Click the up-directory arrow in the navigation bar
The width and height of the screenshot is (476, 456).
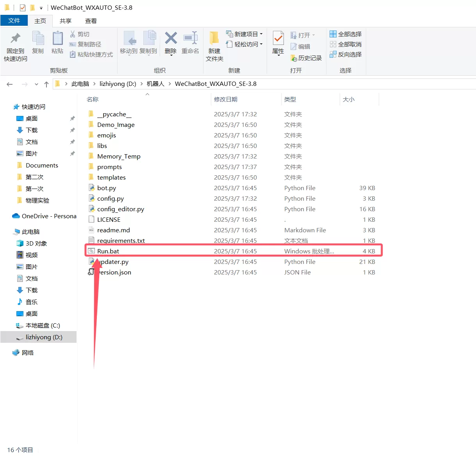point(46,84)
